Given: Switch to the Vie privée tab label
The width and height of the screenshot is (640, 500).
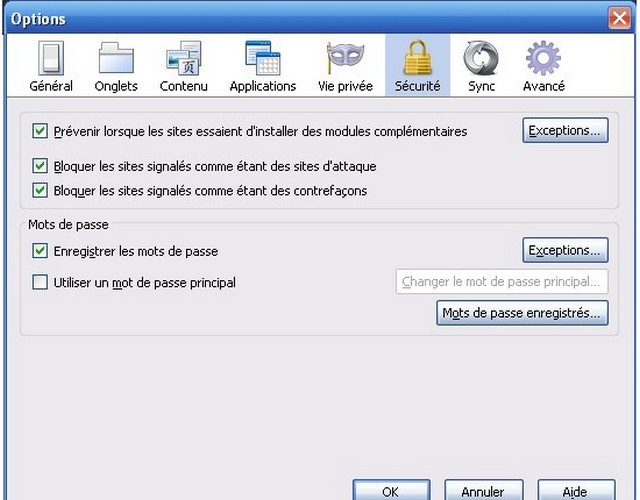Looking at the screenshot, I should pos(345,86).
